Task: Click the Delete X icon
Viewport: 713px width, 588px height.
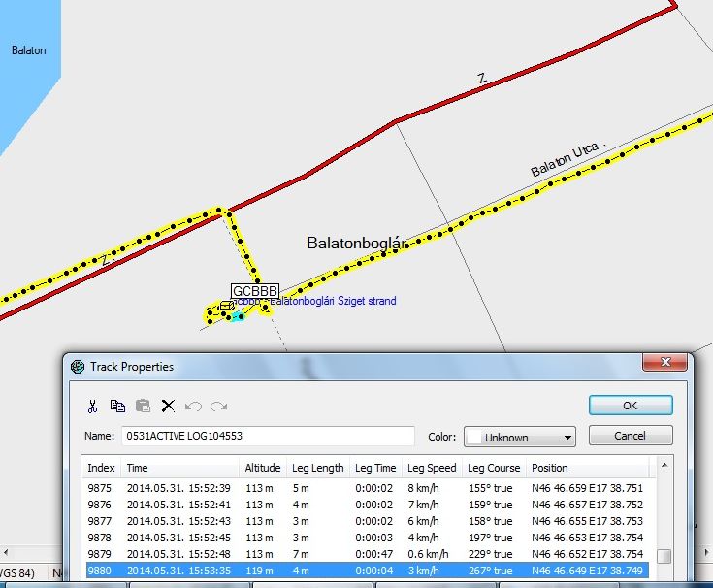Action: point(168,406)
